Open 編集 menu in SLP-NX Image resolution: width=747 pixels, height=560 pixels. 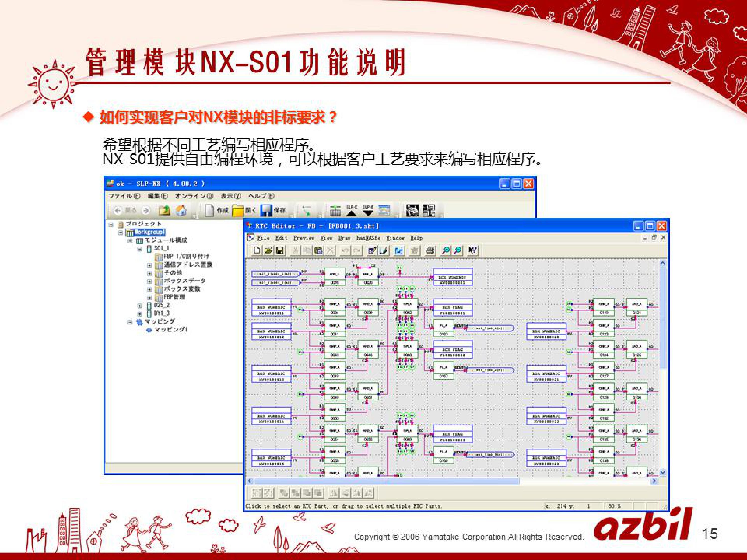158,196
